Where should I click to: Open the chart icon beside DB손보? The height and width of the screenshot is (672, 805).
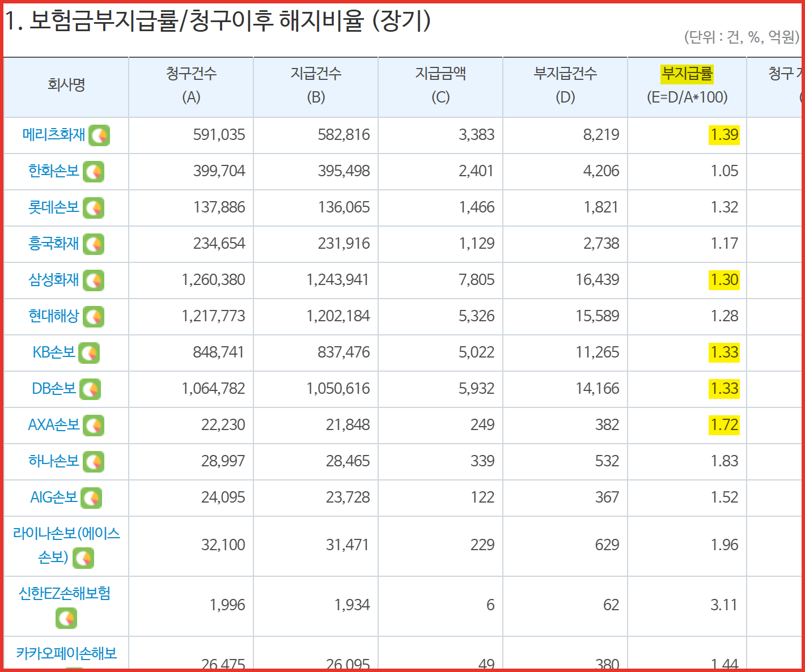pyautogui.click(x=90, y=389)
